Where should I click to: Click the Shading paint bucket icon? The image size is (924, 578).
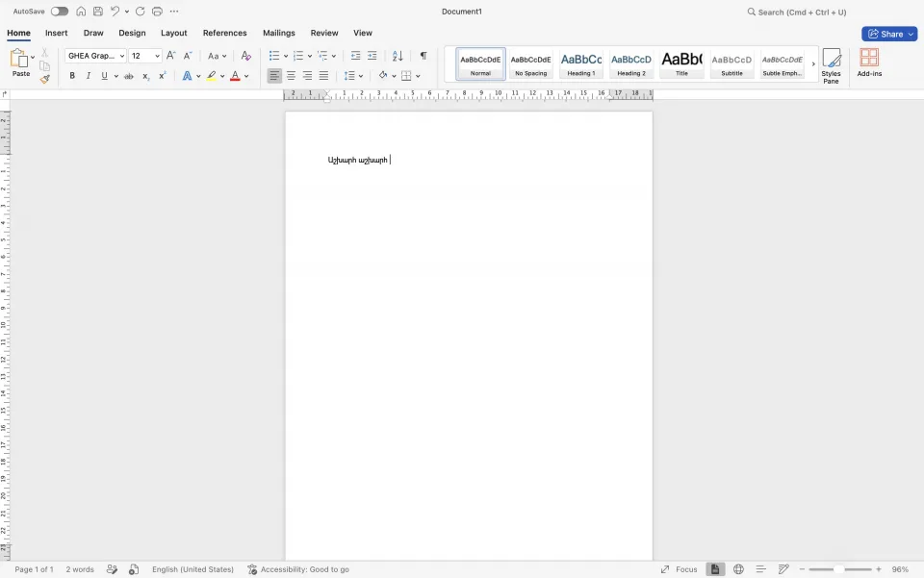pyautogui.click(x=383, y=76)
